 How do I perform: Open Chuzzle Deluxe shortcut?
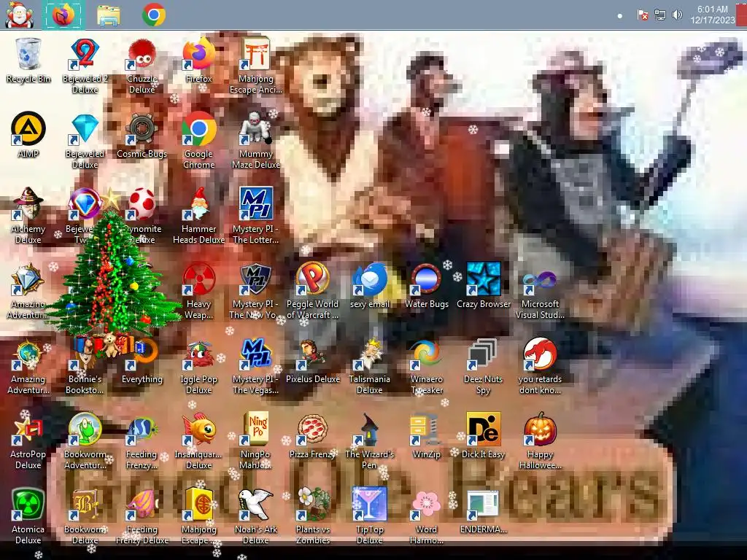tap(142, 66)
